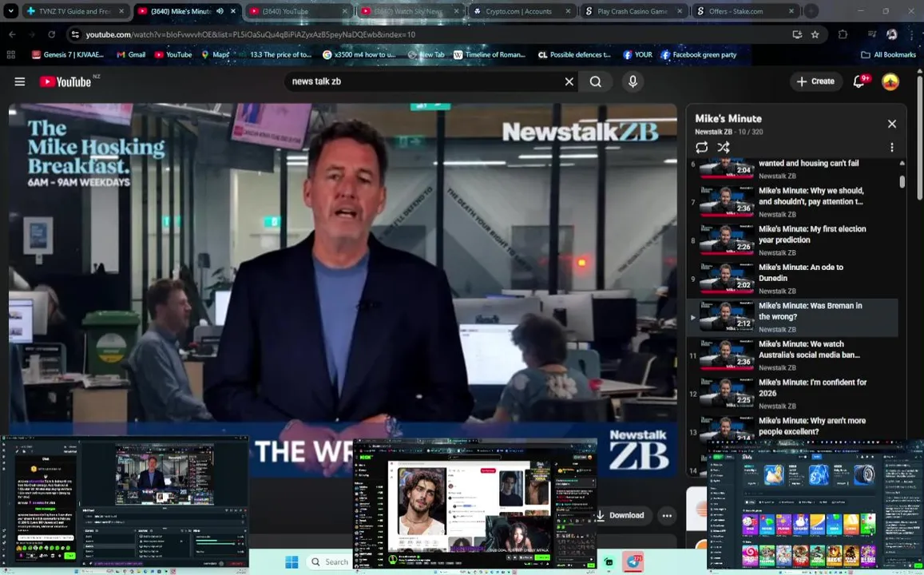Open Chrome media controls icon
Screen dimensions: 924x575
(x=872, y=34)
